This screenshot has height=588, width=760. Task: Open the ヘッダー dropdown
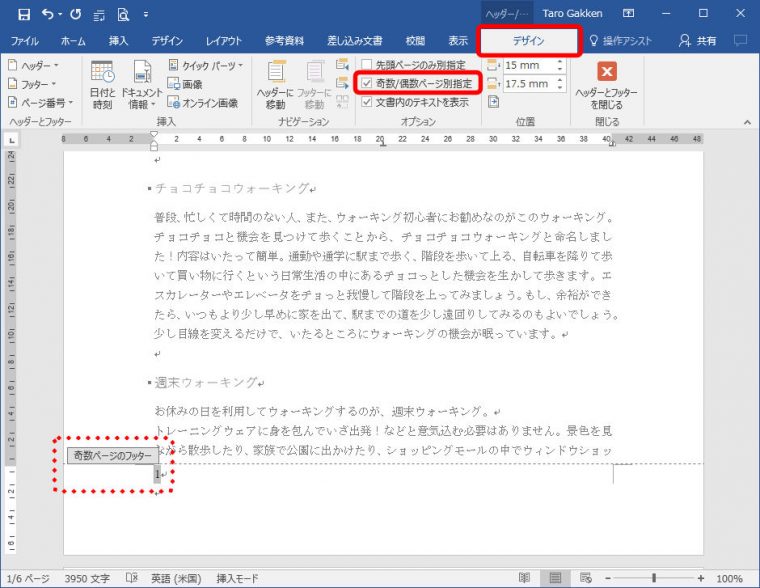click(34, 65)
